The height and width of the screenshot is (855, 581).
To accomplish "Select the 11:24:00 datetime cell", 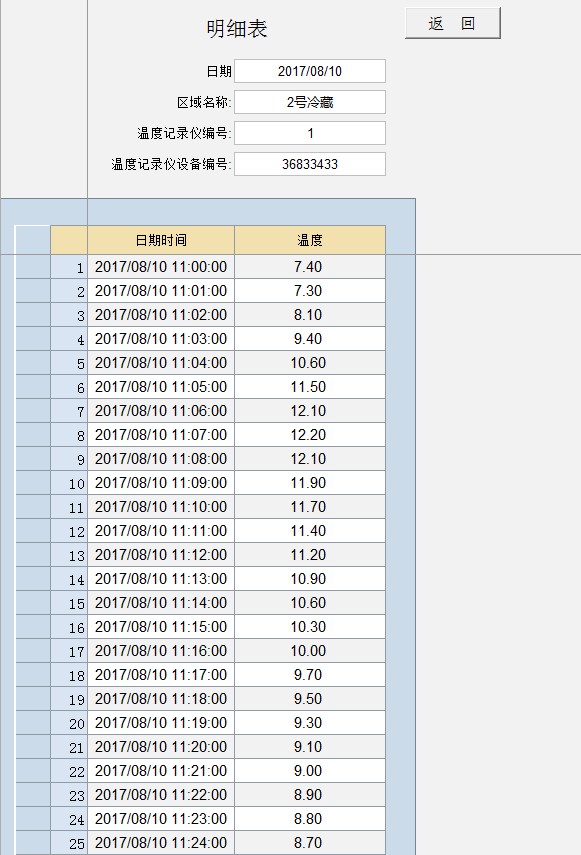I will tap(161, 843).
